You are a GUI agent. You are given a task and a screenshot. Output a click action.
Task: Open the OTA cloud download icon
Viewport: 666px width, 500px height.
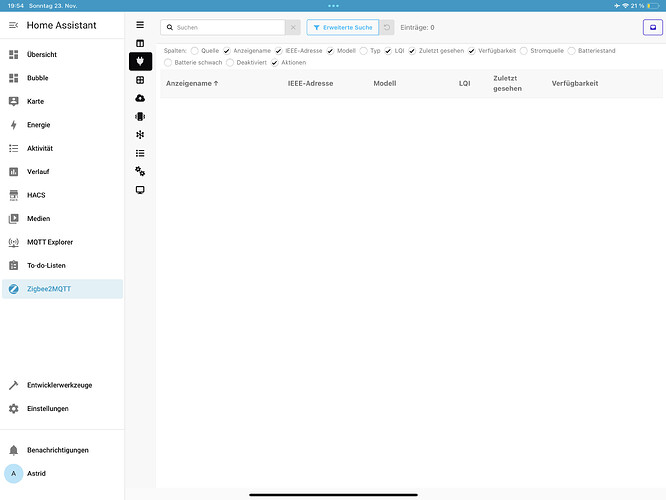pos(140,98)
